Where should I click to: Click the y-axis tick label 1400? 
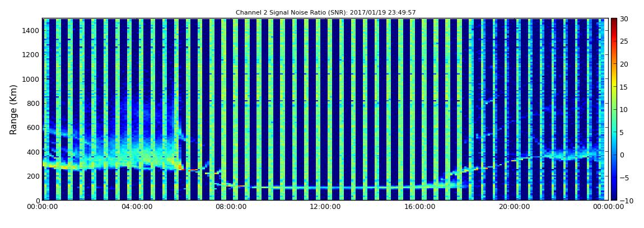pyautogui.click(x=31, y=30)
